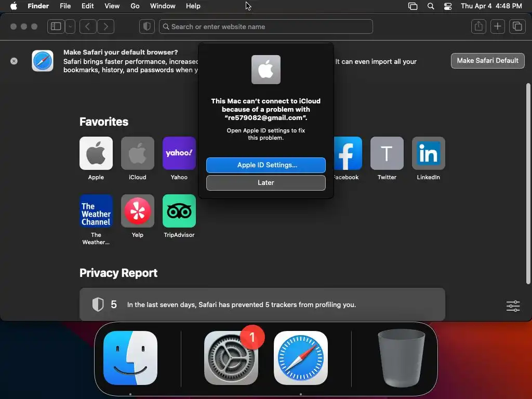Click the 'Open Apple ID settings to fix' text
This screenshot has width=532, height=399.
tap(266, 134)
